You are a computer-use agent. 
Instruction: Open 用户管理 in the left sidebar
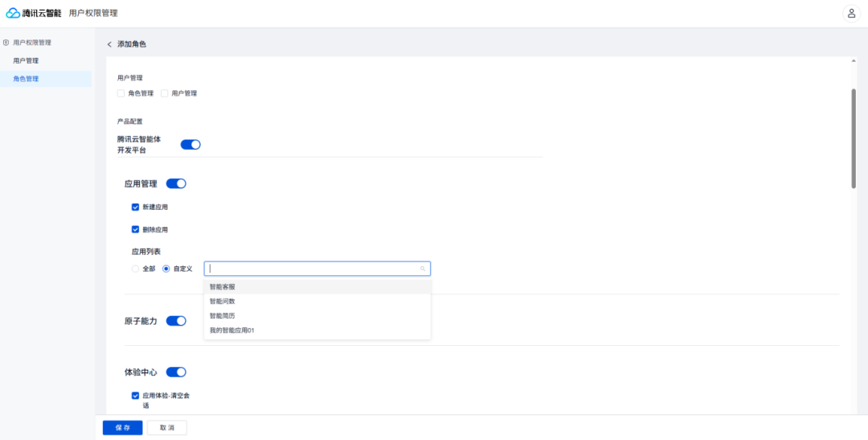coord(26,61)
